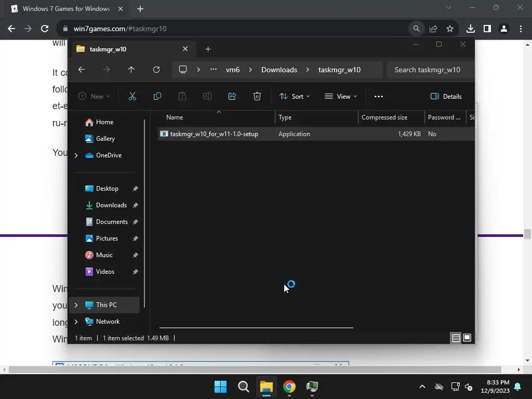Sort by the Type column header
532x399 pixels.
(316, 117)
